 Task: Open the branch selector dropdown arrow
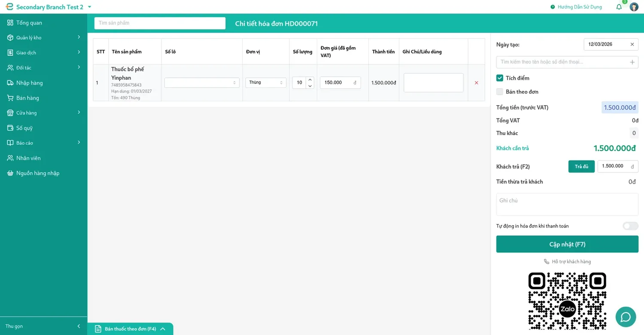(x=89, y=7)
